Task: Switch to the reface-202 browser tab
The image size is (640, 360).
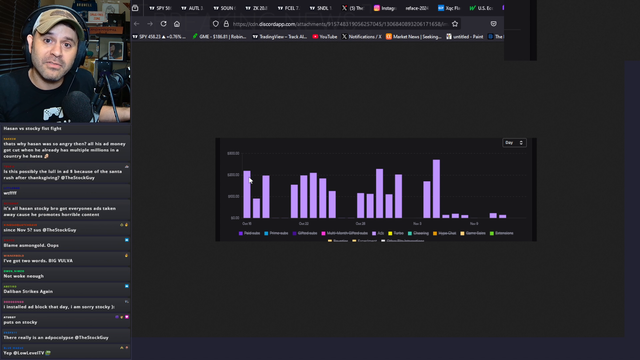Action: point(417,8)
